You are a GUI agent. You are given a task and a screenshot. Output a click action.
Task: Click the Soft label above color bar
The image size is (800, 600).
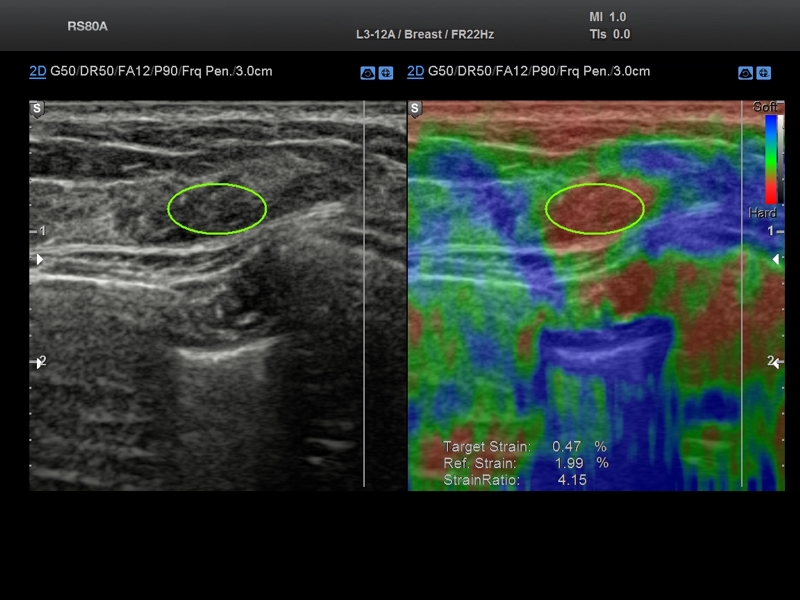tap(764, 107)
